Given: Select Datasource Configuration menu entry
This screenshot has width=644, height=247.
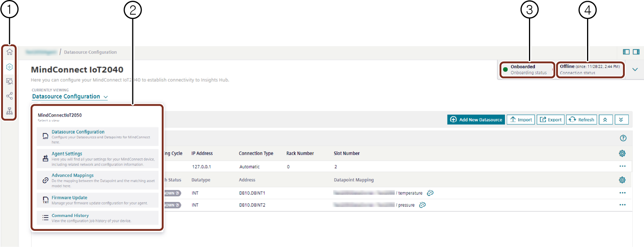Looking at the screenshot, I should point(98,137).
